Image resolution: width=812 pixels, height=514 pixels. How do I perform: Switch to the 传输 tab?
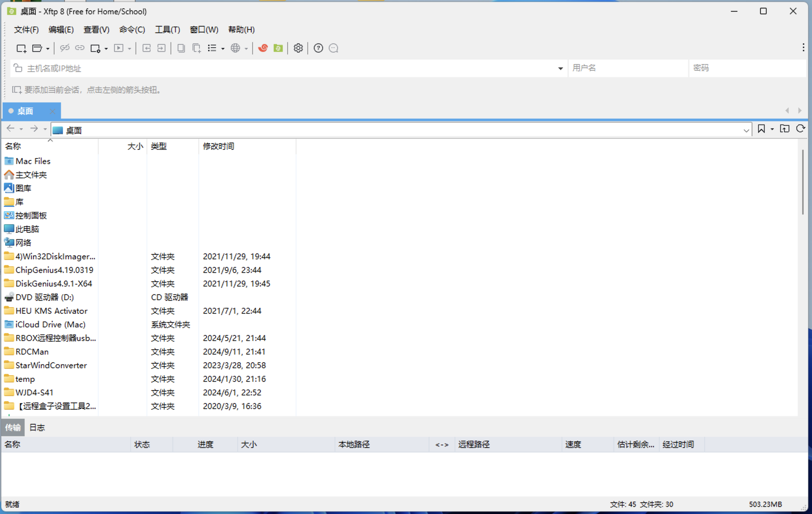13,428
